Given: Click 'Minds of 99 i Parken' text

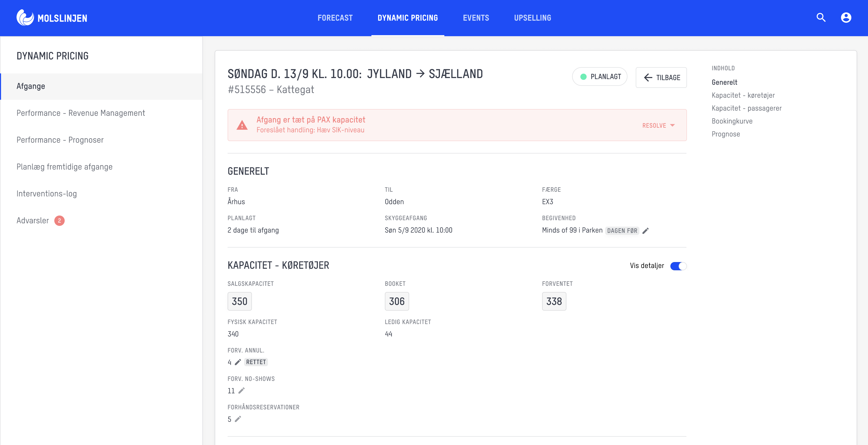Looking at the screenshot, I should click(572, 230).
